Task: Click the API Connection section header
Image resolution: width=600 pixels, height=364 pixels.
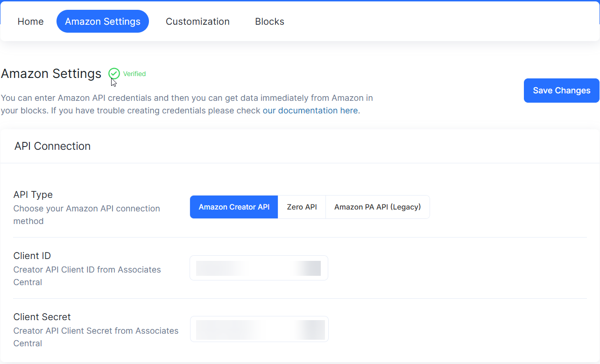Action: (53, 146)
